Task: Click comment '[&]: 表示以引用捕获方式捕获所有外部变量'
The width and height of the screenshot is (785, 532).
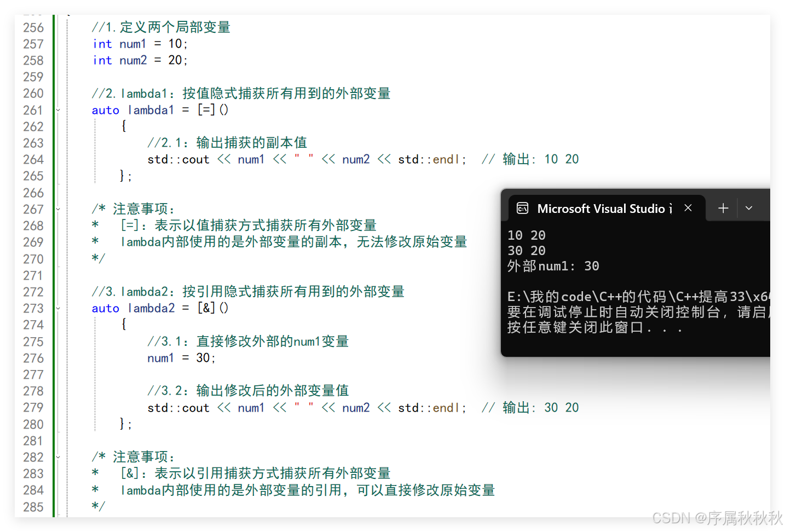Action: point(256,473)
